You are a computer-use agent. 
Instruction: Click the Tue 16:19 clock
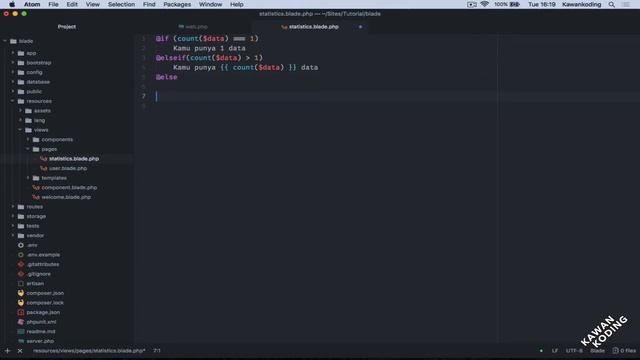tap(542, 4)
